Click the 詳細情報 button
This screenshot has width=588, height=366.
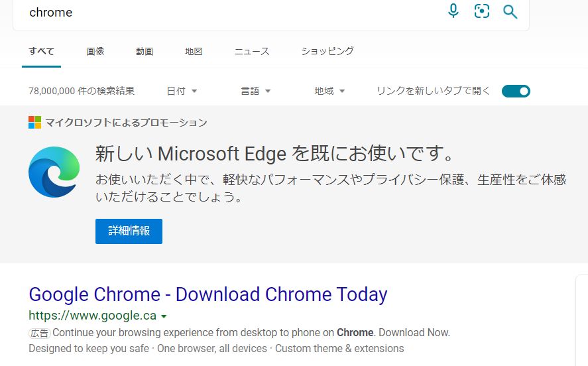tap(129, 231)
